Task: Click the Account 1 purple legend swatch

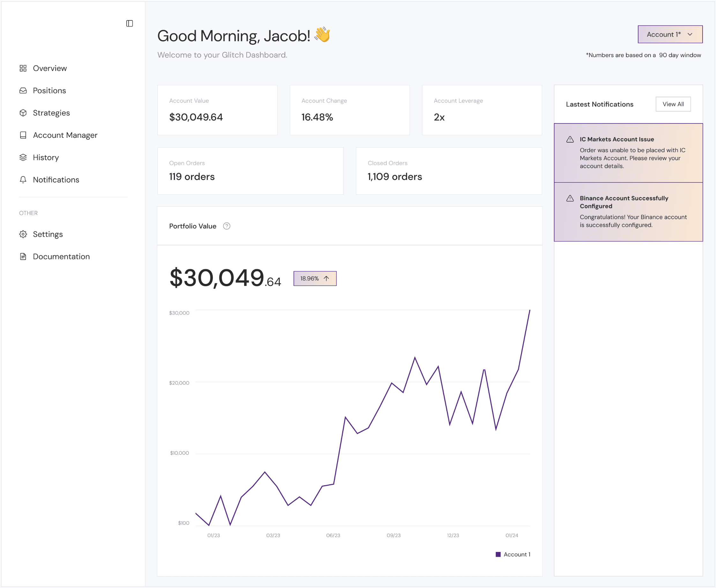Action: click(x=498, y=555)
